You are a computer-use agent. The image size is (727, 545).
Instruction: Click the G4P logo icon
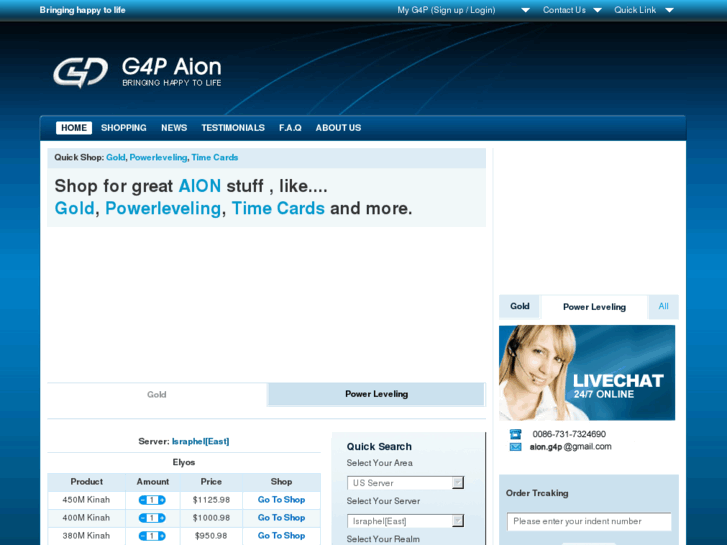(81, 72)
